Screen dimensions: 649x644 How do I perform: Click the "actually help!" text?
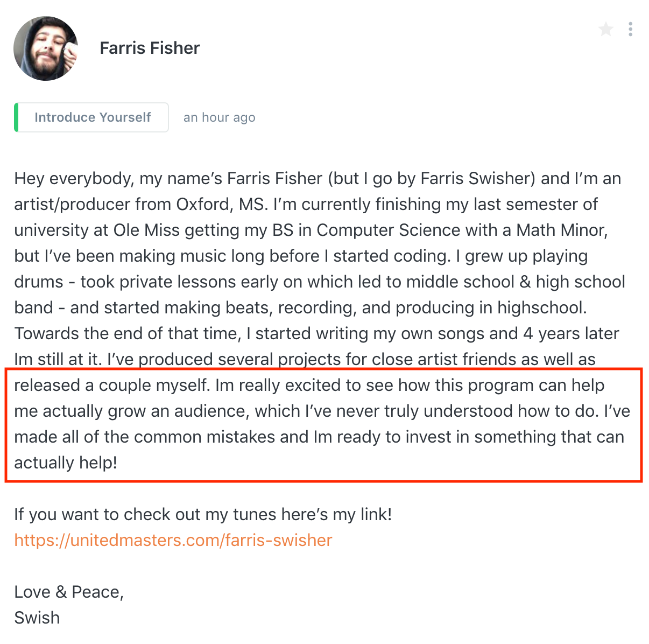(x=66, y=463)
